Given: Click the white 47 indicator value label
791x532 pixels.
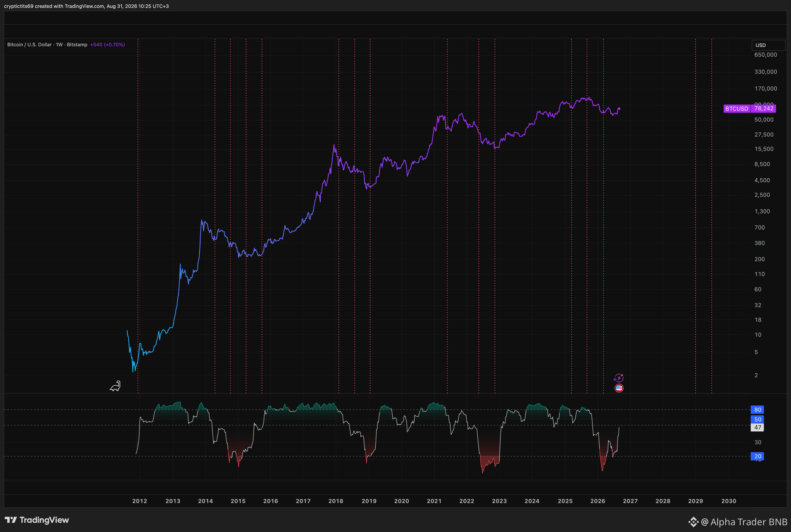Looking at the screenshot, I should (757, 427).
